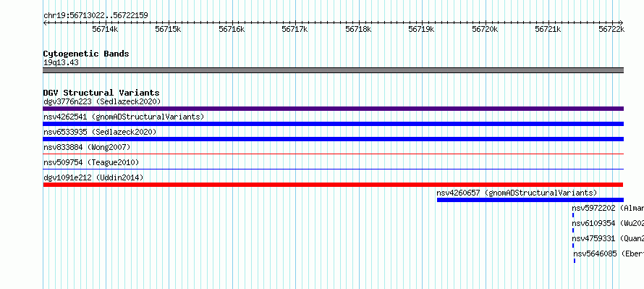
Task: Open the dgv3776n223 (Sedlazeck2020) variant label
Action: (x=102, y=101)
